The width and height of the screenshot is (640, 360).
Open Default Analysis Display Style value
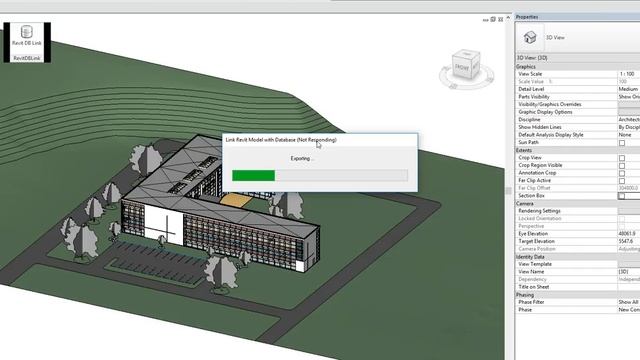tap(629, 135)
